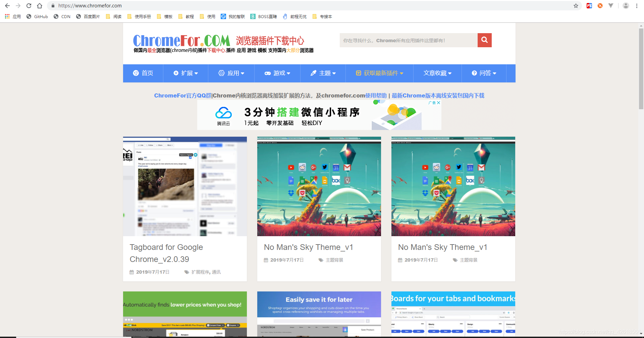Open the Chrome user profile icon
This screenshot has height=338, width=644.
(626, 6)
